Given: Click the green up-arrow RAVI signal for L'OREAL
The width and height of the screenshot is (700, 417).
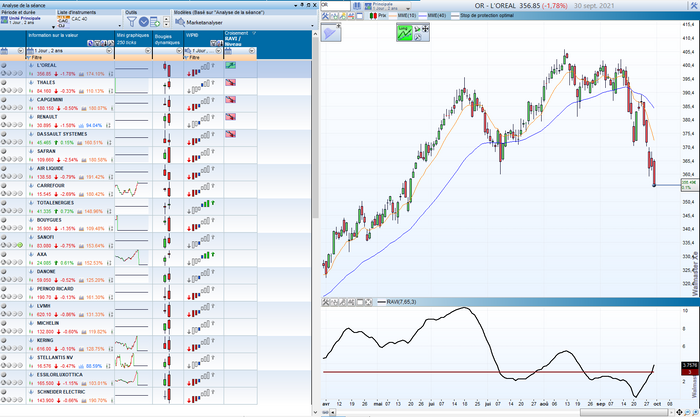Looking at the screenshot, I should (x=230, y=65).
